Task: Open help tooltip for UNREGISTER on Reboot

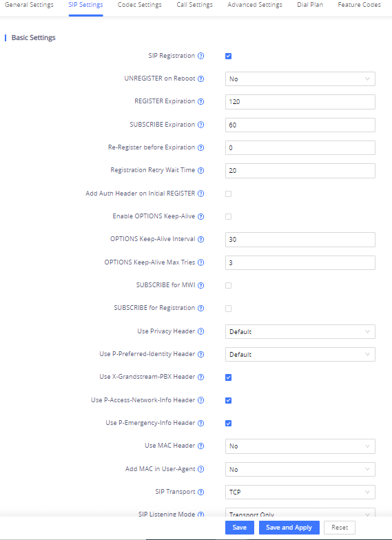Action: 201,79
